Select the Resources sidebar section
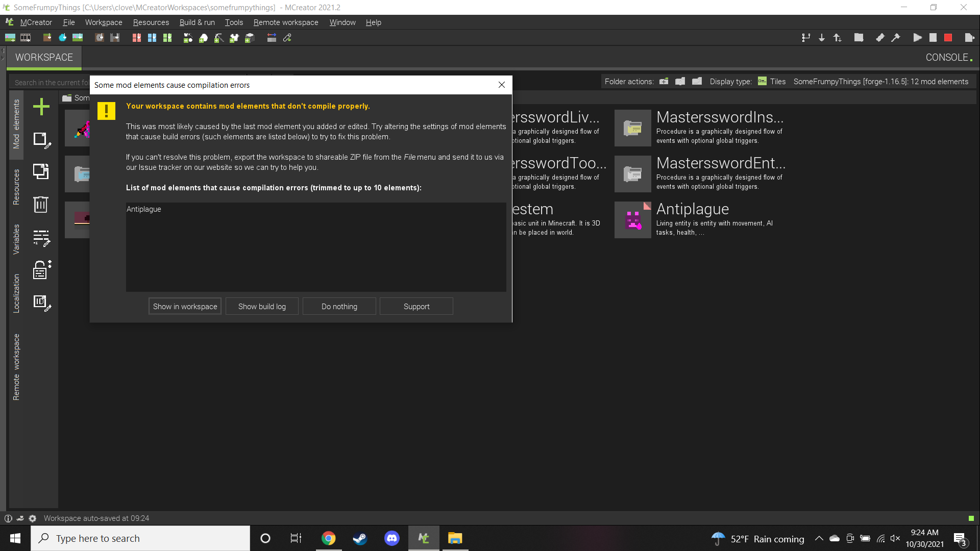Screen dimensions: 980x551 [x=16, y=186]
